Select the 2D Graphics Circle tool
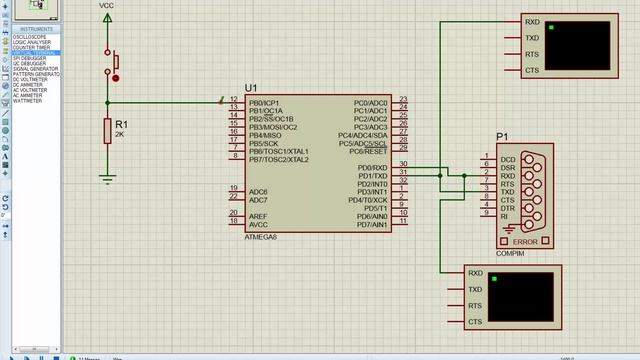 [5, 131]
